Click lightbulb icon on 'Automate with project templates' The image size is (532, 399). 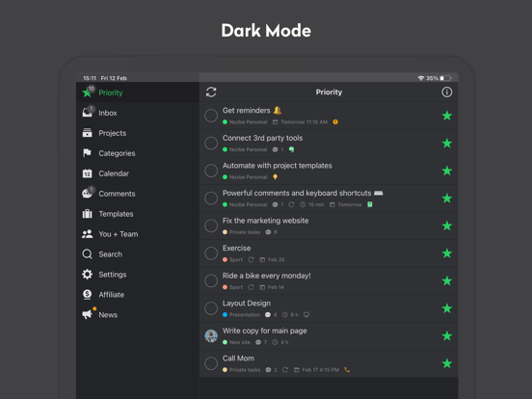tap(276, 177)
